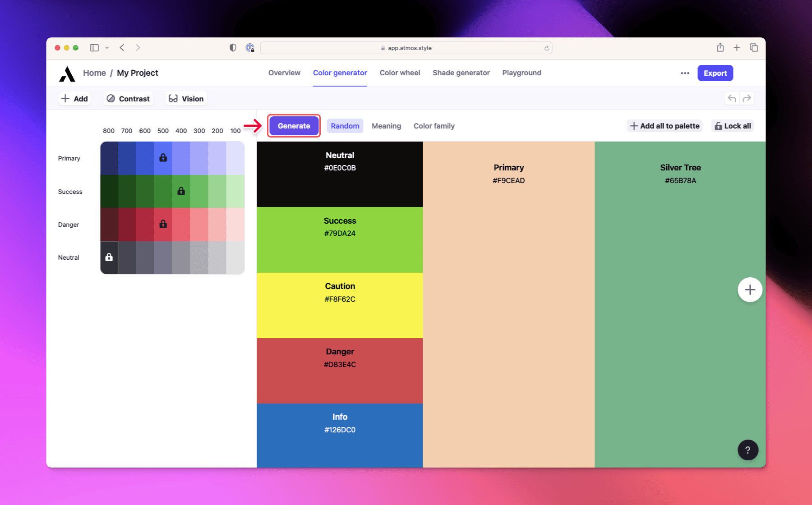The width and height of the screenshot is (812, 505).
Task: Toggle the Neutral 800 shade lock
Action: click(109, 257)
